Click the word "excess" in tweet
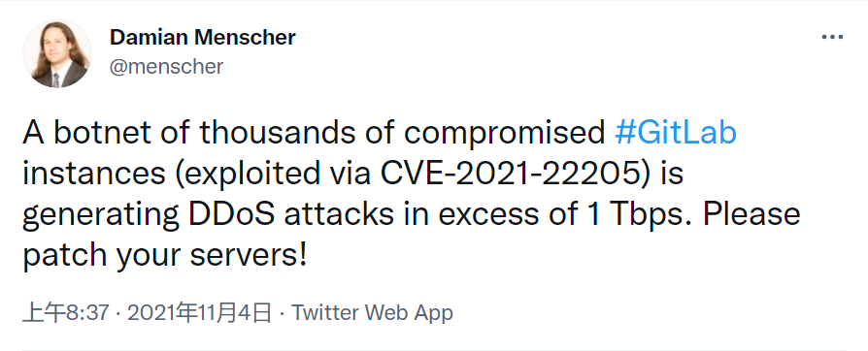868x351 pixels. tap(489, 215)
